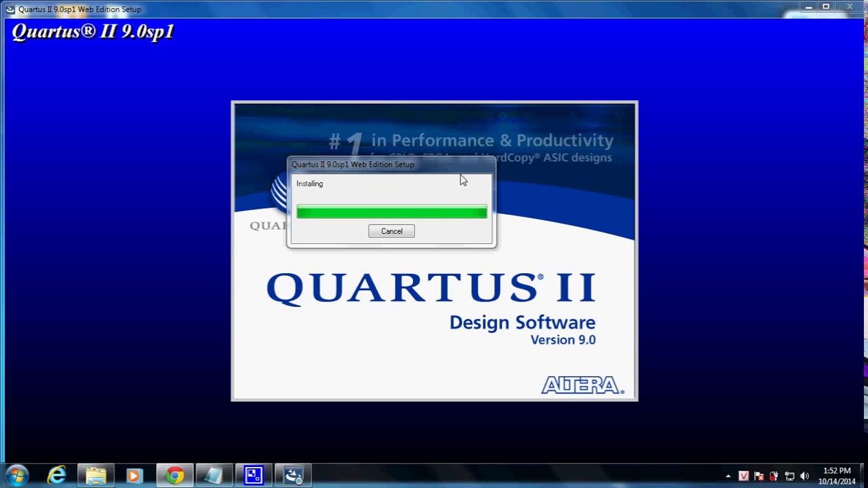The height and width of the screenshot is (488, 868).
Task: Open the notepad-style taskbar application
Action: (214, 476)
